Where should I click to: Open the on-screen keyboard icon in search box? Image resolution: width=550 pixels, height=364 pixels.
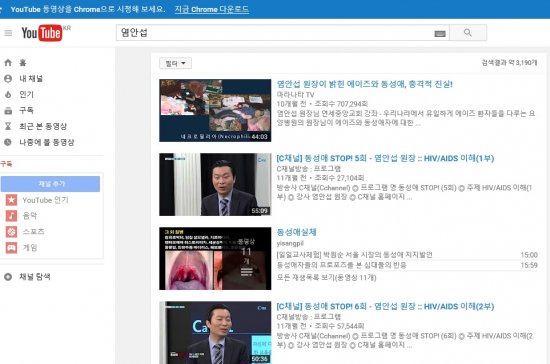(x=440, y=33)
